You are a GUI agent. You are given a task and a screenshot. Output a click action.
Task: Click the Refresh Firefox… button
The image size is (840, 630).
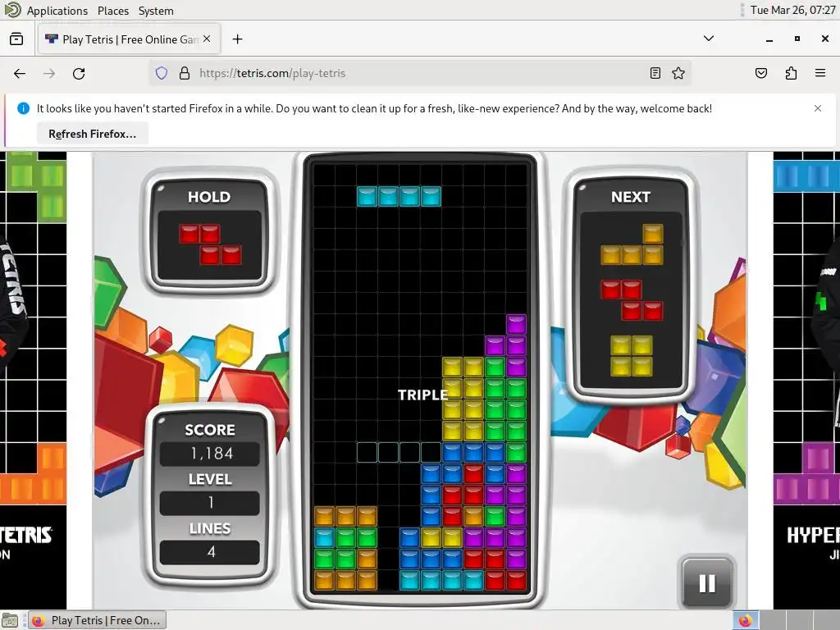pos(93,134)
